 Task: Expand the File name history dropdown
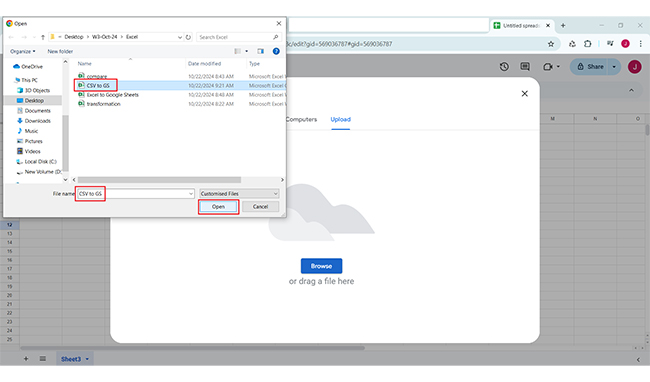click(191, 193)
